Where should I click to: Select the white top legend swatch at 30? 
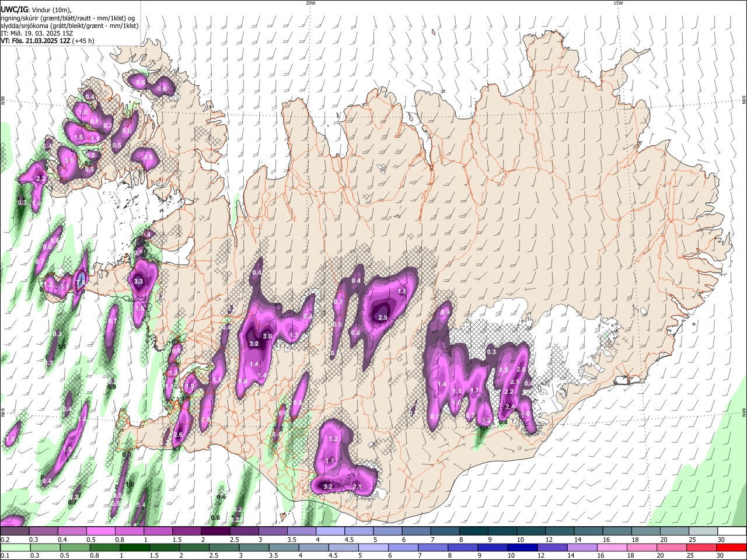(x=732, y=531)
